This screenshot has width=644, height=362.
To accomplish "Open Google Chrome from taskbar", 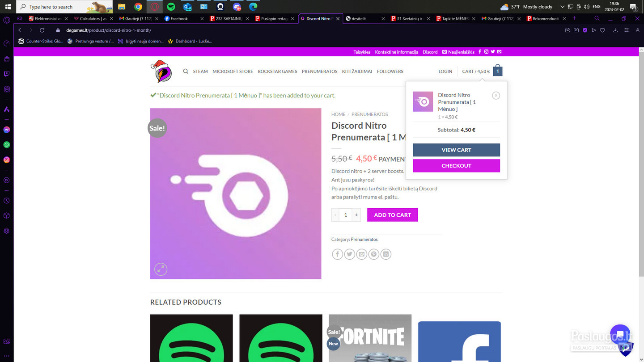I will pos(138,7).
